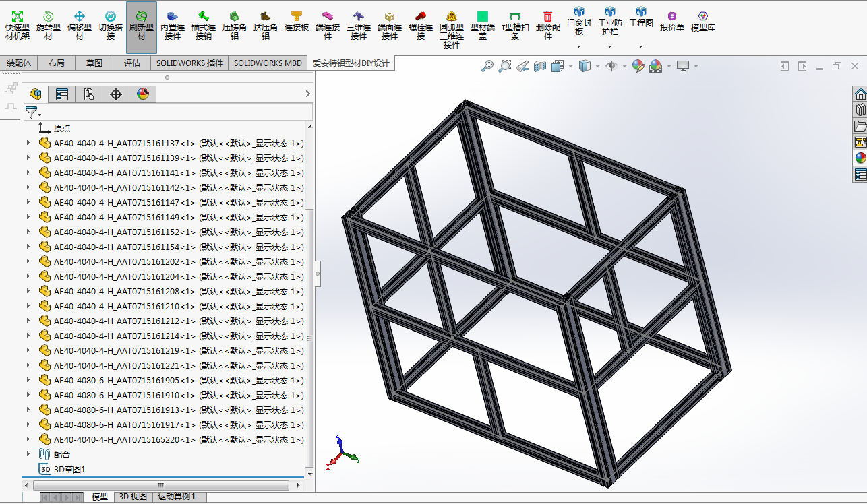Select the 端面连接件 end-face connector
The height and width of the screenshot is (504, 867).
click(x=390, y=26)
